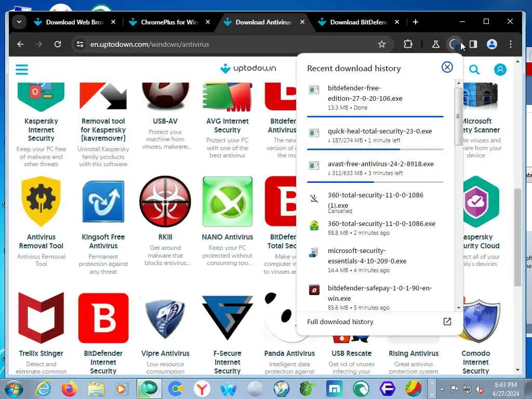
Task: Close the Download BitDefender tab
Action: tap(396, 22)
